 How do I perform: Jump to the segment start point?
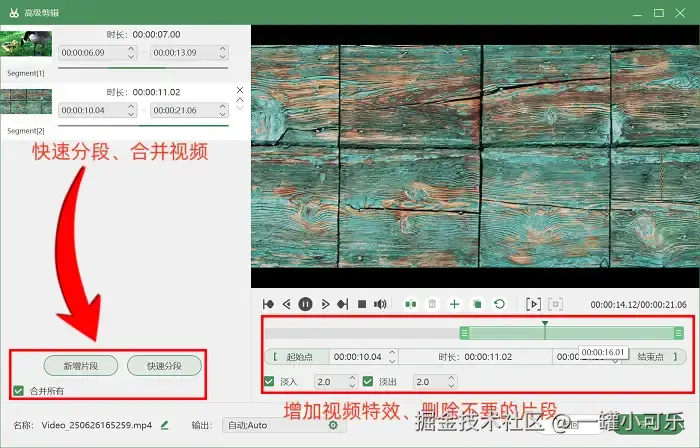click(268, 304)
